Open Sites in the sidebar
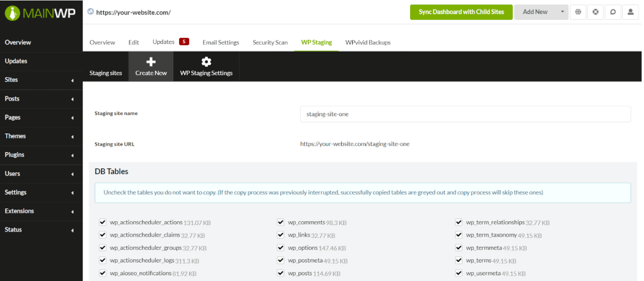The height and width of the screenshot is (281, 644). pyautogui.click(x=11, y=80)
